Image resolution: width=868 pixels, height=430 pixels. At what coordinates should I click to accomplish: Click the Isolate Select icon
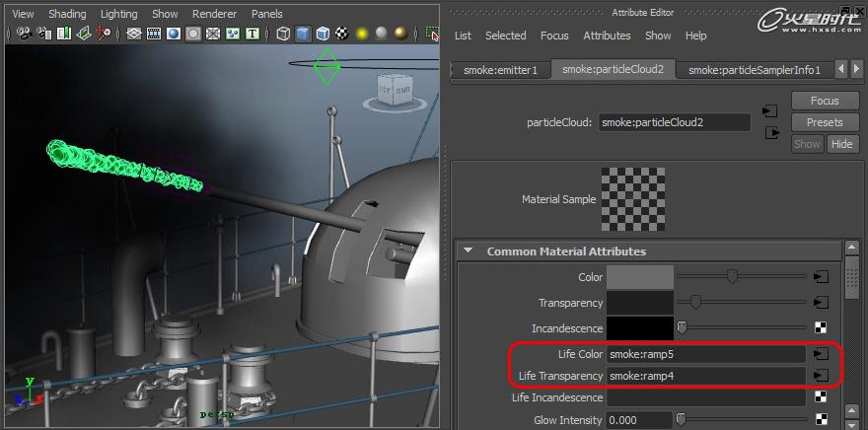(x=432, y=34)
